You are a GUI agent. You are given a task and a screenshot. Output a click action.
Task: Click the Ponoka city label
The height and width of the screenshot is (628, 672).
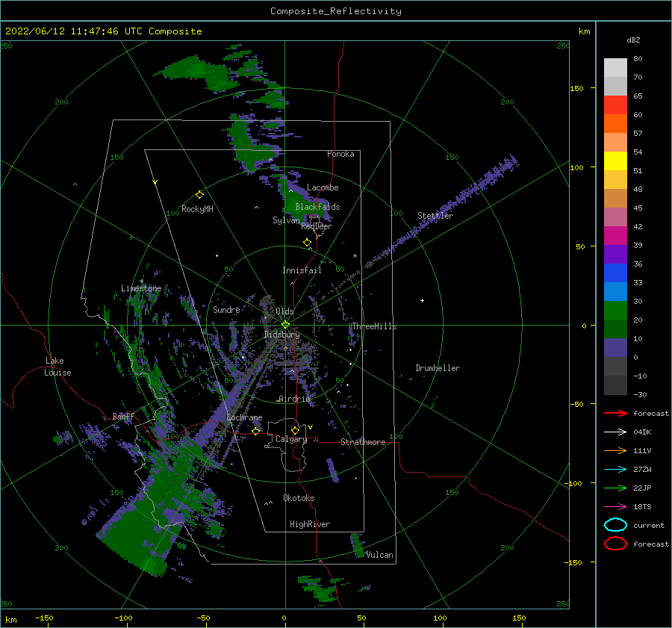point(340,154)
